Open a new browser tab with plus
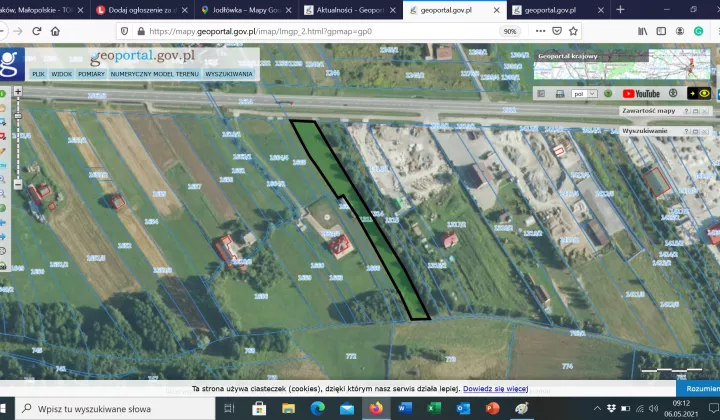This screenshot has height=420, width=720. tap(620, 9)
